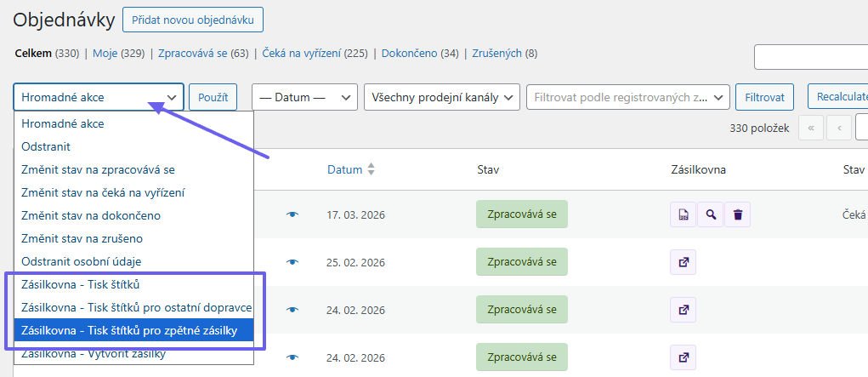Open label print icon in 17. 03. 2026 row
This screenshot has height=377, width=868.
pyautogui.click(x=684, y=214)
